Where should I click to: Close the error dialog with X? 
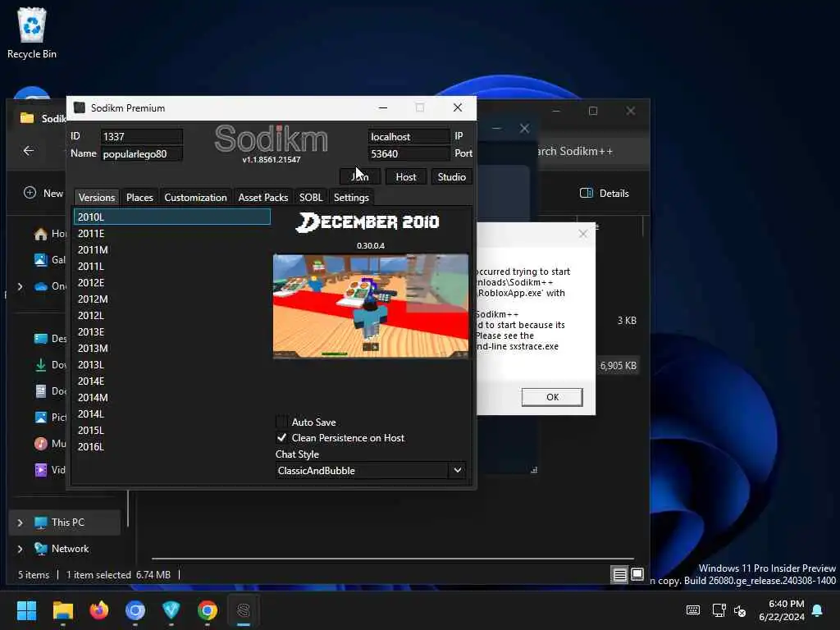coord(583,234)
